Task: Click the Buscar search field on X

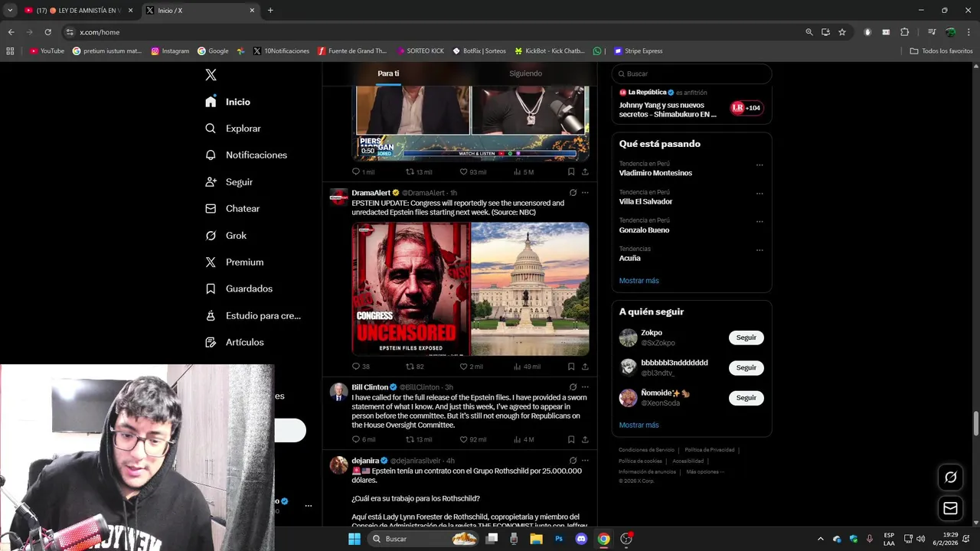Action: coord(691,73)
